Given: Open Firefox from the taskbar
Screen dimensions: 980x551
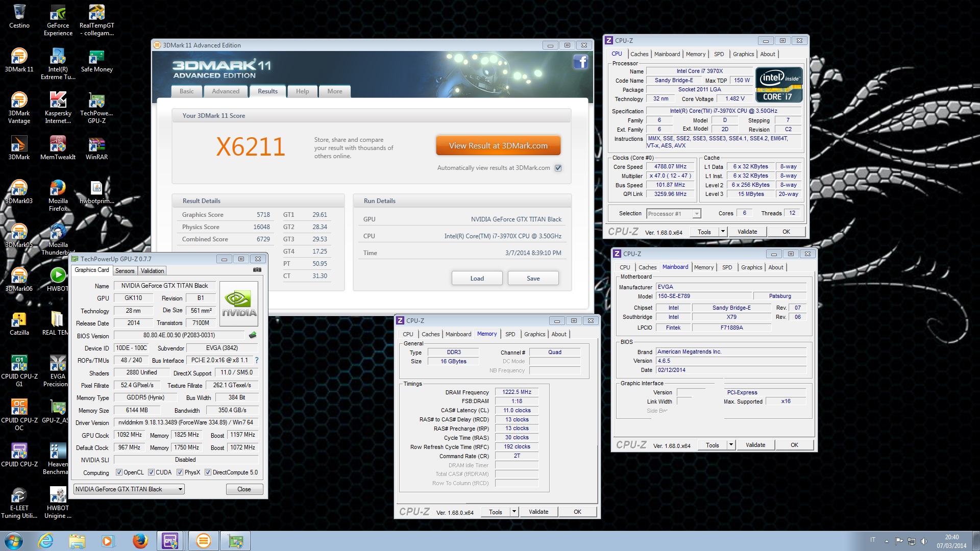Looking at the screenshot, I should click(x=139, y=541).
